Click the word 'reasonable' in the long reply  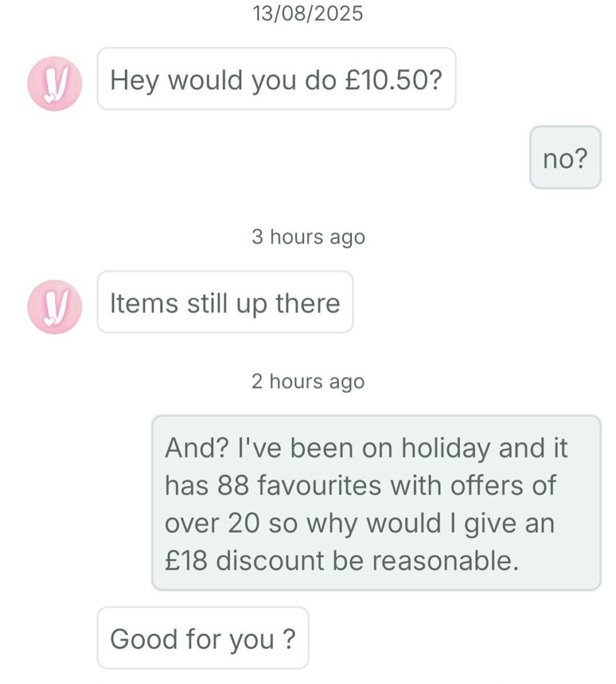pyautogui.click(x=442, y=561)
